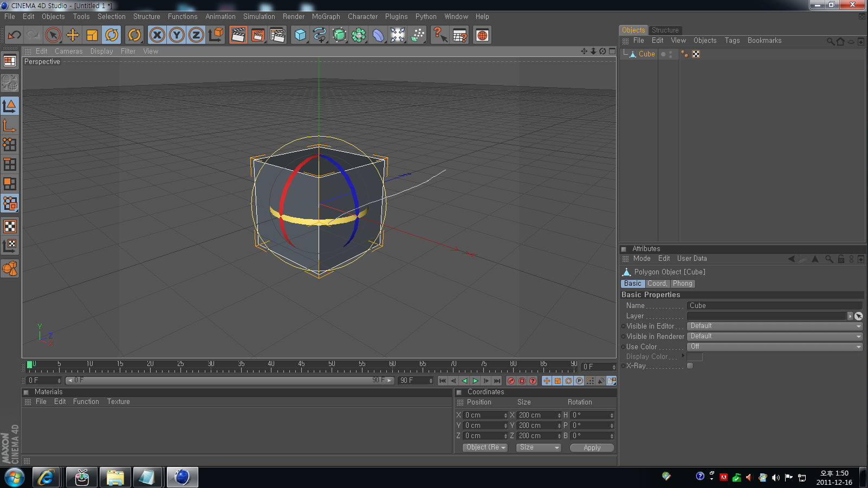Image resolution: width=868 pixels, height=488 pixels.
Task: Click frame 45 on the timeline ruler
Action: pos(301,366)
